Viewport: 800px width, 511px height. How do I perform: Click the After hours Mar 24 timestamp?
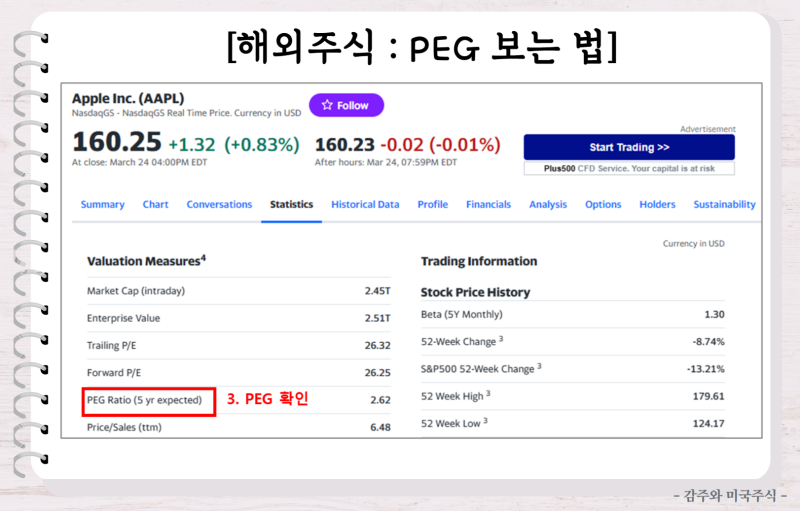pyautogui.click(x=386, y=162)
